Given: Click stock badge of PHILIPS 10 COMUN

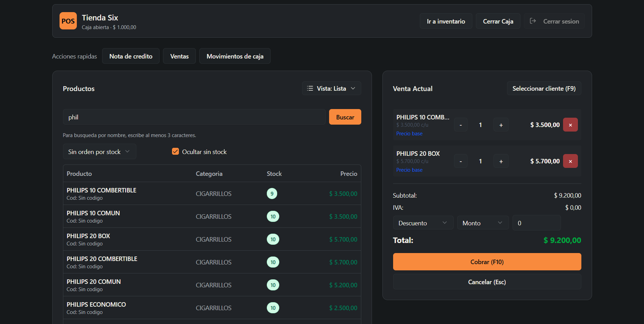Looking at the screenshot, I should coord(273,216).
